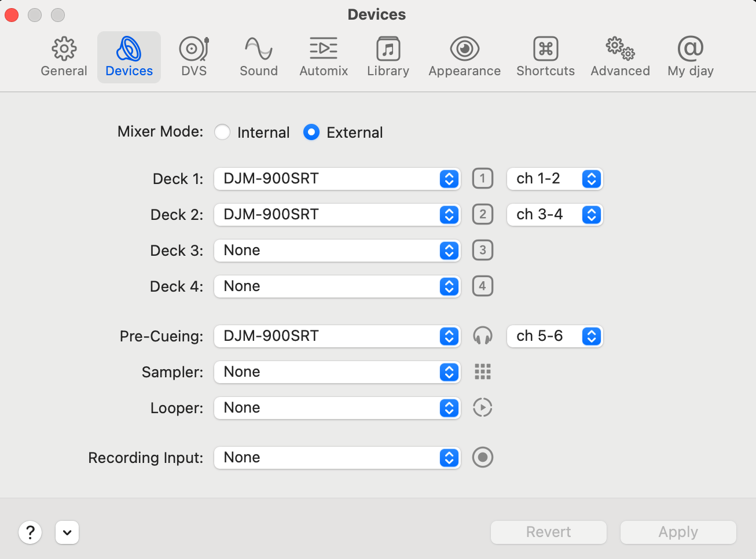Switch to the Library tab
This screenshot has height=559, width=756.
[388, 57]
